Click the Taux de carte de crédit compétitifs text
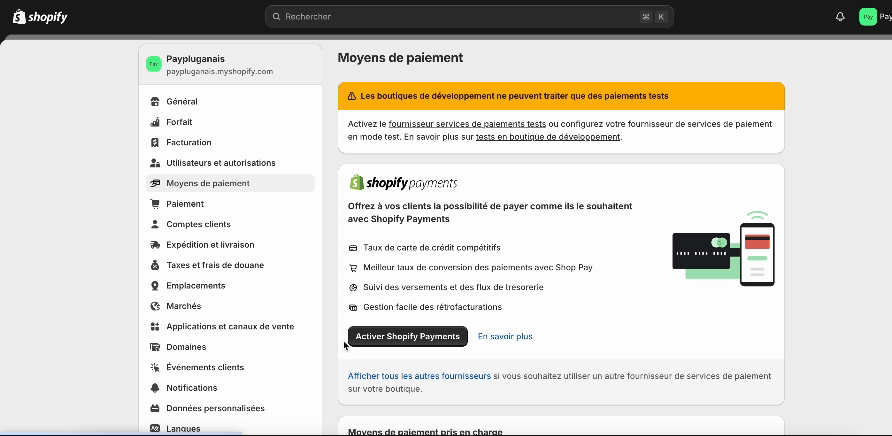Screen dimensions: 892x436 pyautogui.click(x=432, y=248)
